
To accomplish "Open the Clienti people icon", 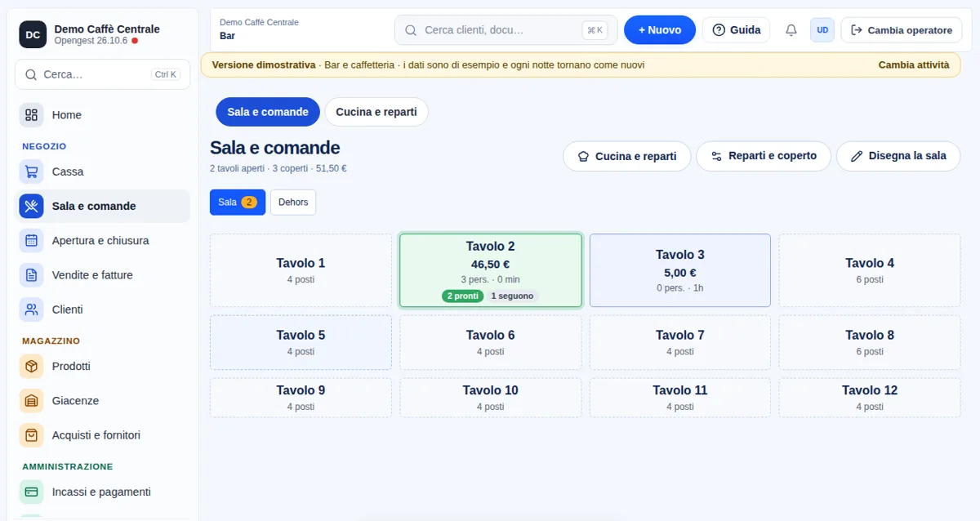I will 31,309.
